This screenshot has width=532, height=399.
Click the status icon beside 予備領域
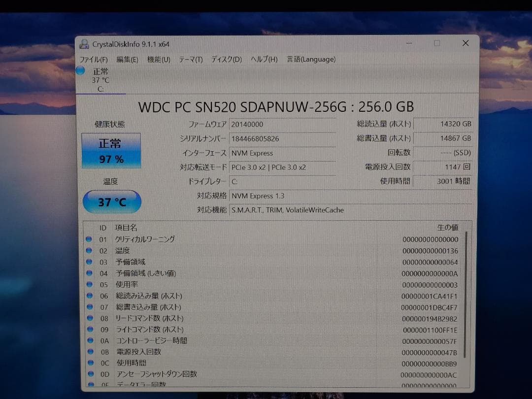coord(90,262)
